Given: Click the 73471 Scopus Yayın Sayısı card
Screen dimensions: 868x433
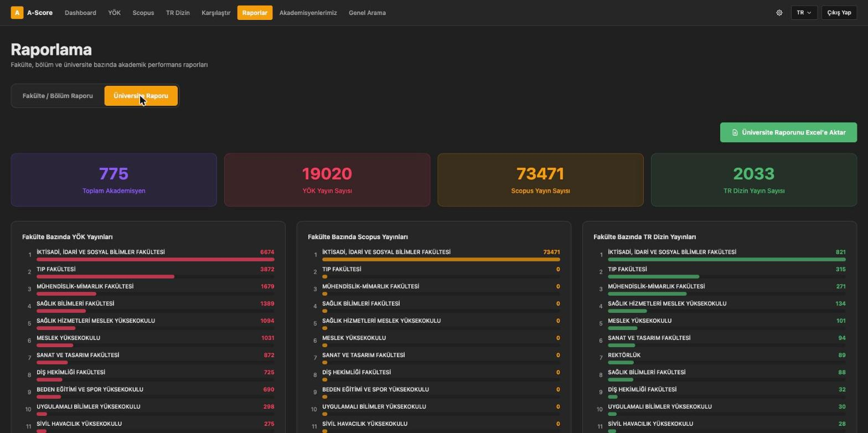Looking at the screenshot, I should point(540,180).
